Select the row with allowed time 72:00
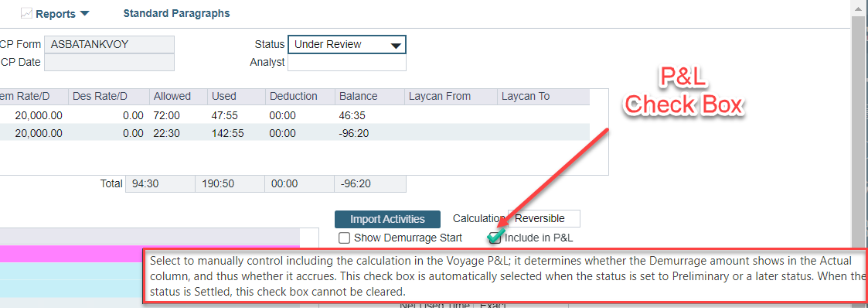Image resolution: width=868 pixels, height=308 pixels. (x=294, y=116)
